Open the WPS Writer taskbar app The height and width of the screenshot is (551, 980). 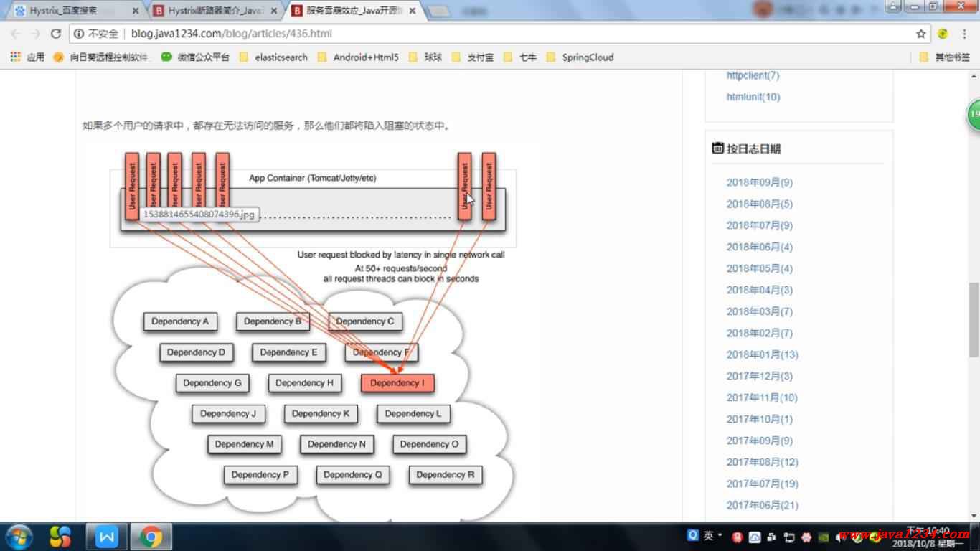coord(107,537)
